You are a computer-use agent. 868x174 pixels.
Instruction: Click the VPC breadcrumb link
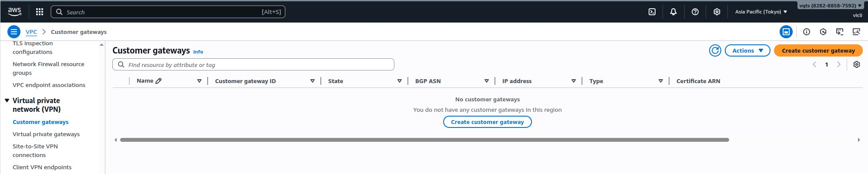click(31, 32)
